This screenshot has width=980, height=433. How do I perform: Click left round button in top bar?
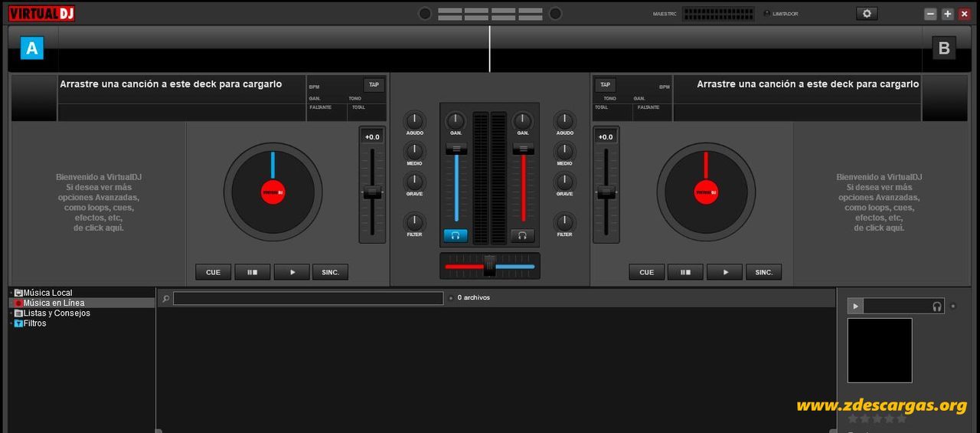[x=425, y=14]
